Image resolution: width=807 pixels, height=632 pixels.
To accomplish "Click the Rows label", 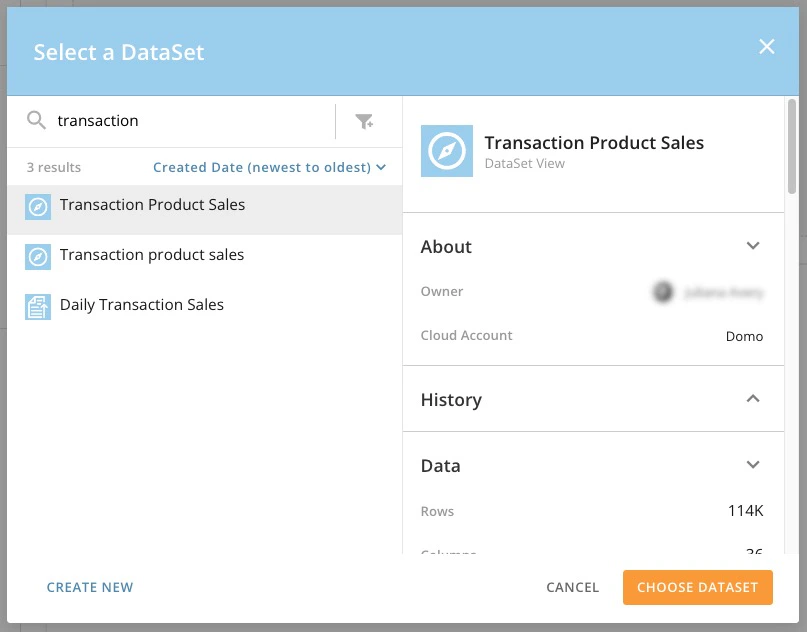I will (437, 512).
